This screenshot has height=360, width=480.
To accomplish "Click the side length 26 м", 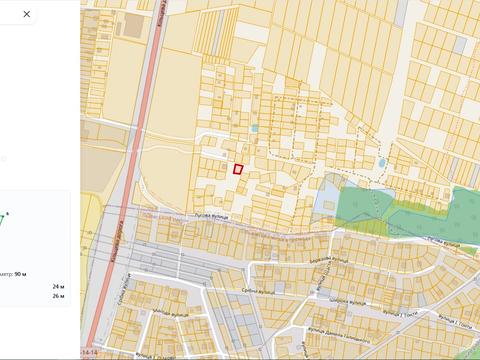I will pyautogui.click(x=58, y=296).
